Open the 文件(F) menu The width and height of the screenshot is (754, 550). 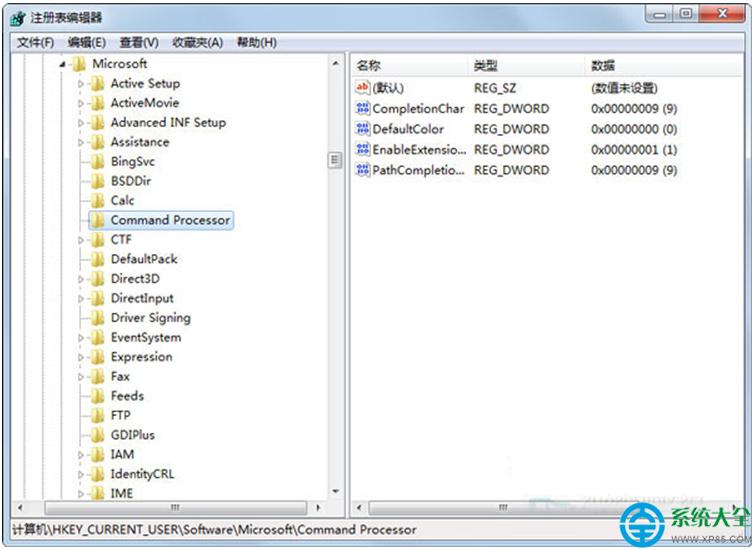coord(36,42)
